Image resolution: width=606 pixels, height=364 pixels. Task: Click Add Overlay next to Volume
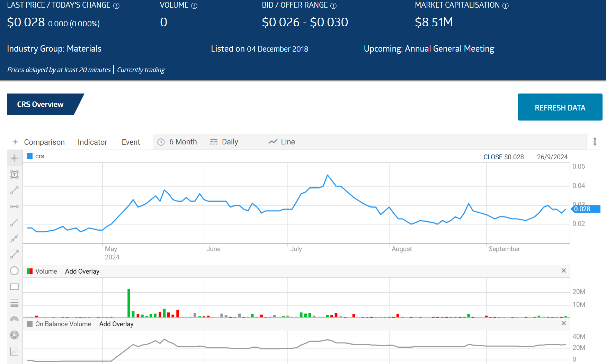tap(82, 271)
